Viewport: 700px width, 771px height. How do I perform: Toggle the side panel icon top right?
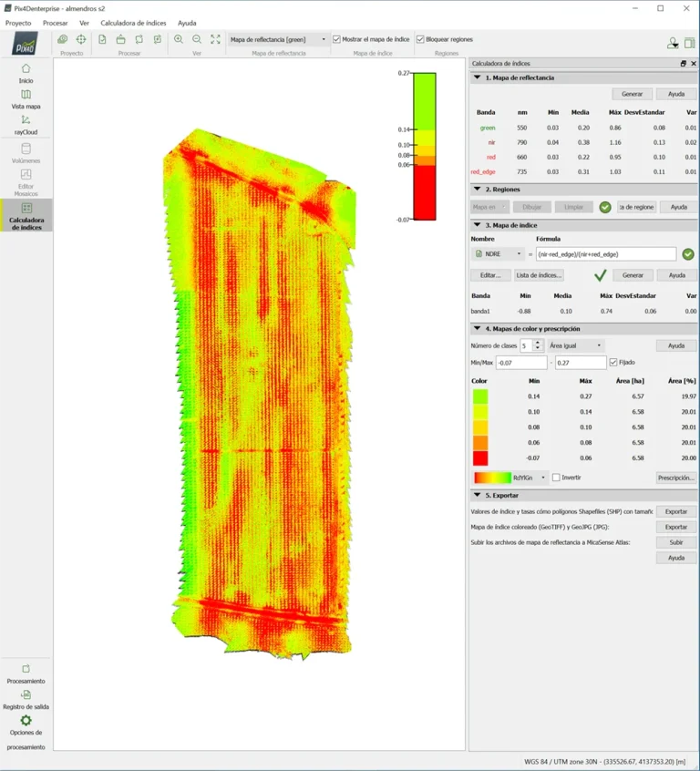point(690,43)
